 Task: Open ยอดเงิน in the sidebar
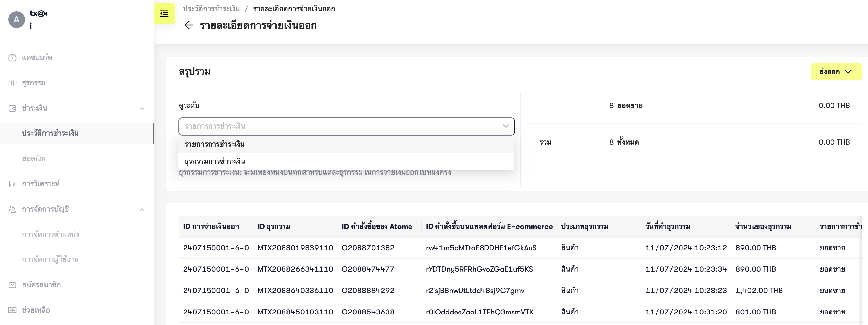[x=34, y=159]
